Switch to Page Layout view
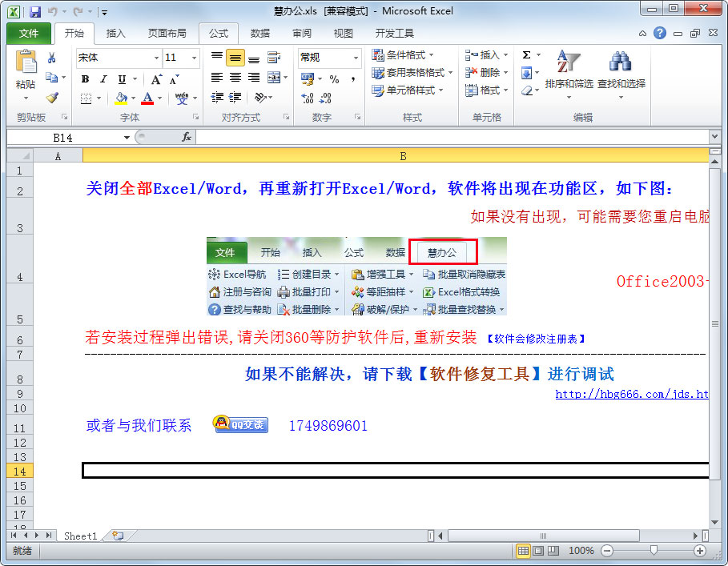This screenshot has height=566, width=728. click(538, 551)
